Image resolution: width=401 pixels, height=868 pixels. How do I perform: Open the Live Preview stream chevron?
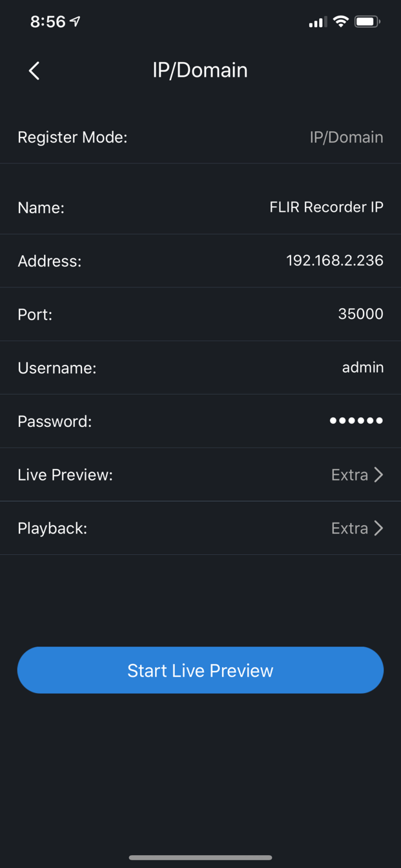pyautogui.click(x=379, y=475)
